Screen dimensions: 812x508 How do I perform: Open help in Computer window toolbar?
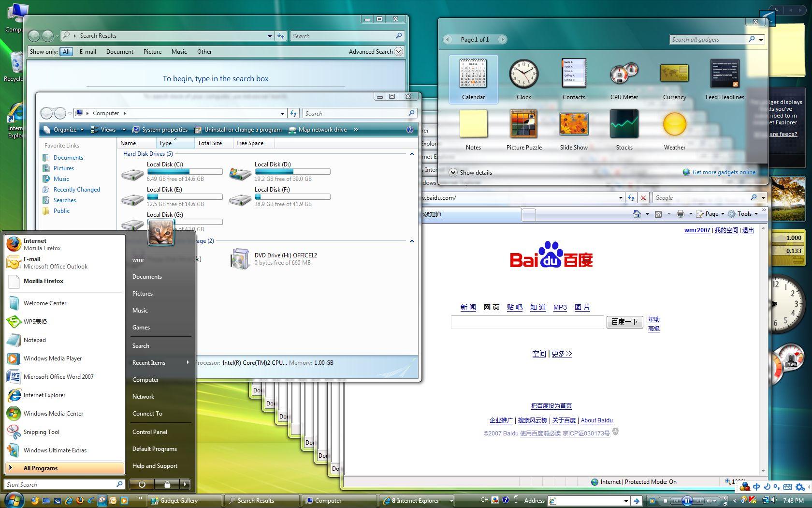click(410, 130)
